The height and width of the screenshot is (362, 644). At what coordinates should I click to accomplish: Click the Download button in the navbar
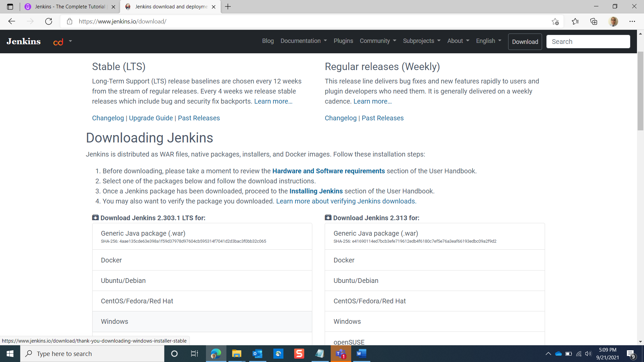coord(525,42)
